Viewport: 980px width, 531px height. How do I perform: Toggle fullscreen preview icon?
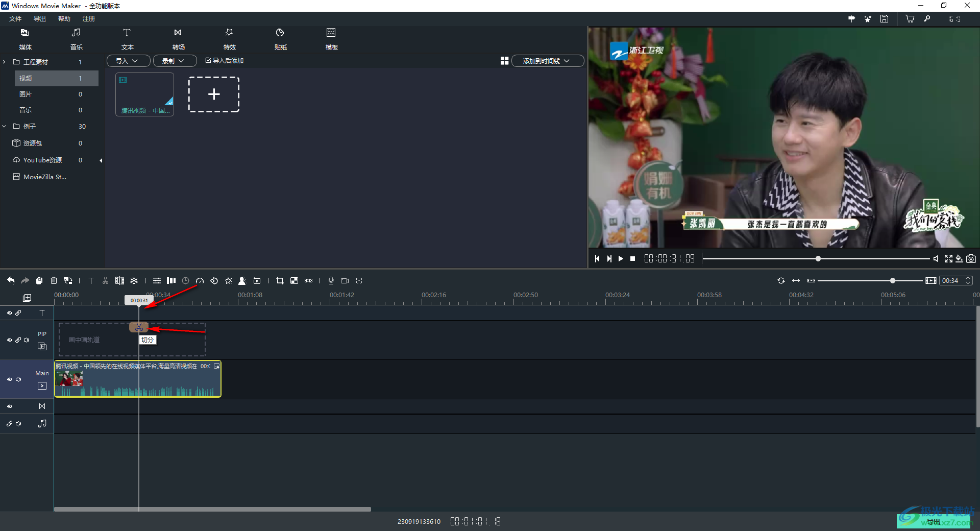(948, 259)
